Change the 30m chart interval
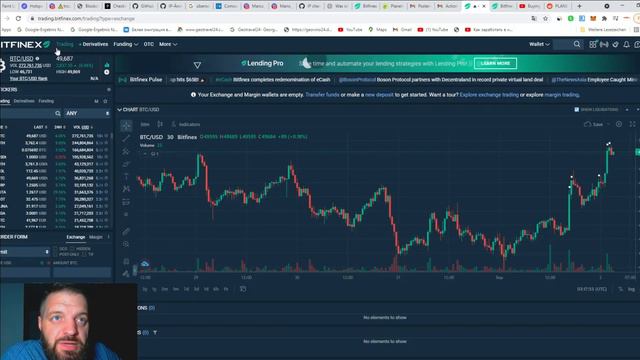This screenshot has height=360, width=640. coord(145,124)
